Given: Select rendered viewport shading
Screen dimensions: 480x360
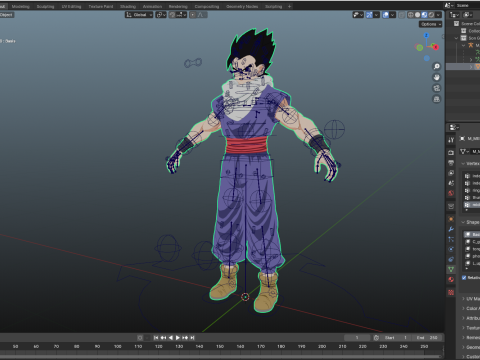Looking at the screenshot, I should [431, 15].
